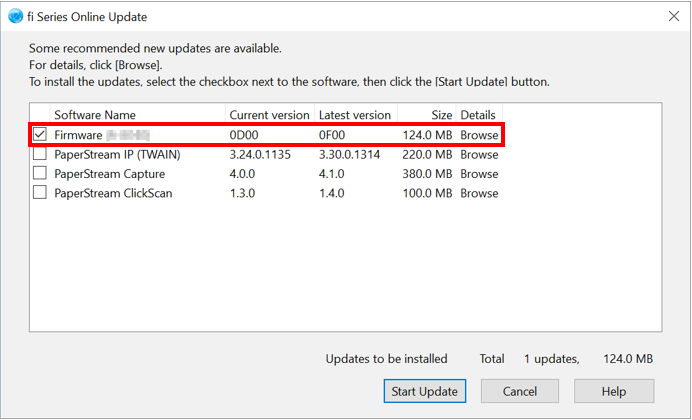This screenshot has height=420, width=692.
Task: Enable the PaperStream IP (TWAIN) checkbox
Action: click(40, 154)
